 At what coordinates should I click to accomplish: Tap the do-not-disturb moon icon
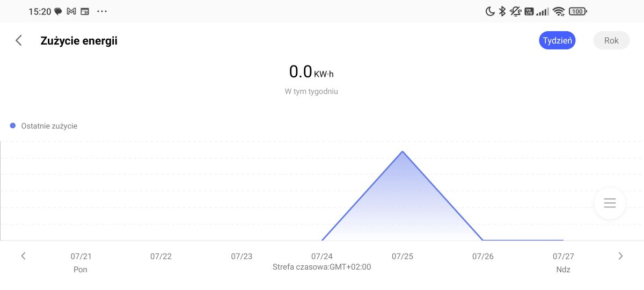pyautogui.click(x=490, y=11)
